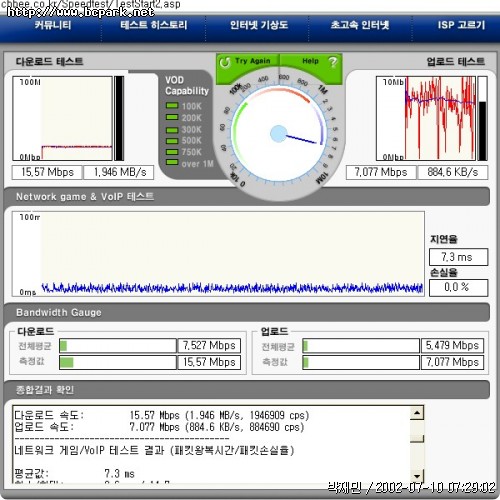The image size is (500, 500).
Task: Click the 1.946 MB/s download field
Action: (119, 172)
